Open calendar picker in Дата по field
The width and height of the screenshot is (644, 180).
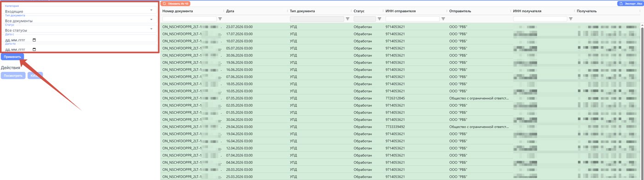pyautogui.click(x=34, y=50)
